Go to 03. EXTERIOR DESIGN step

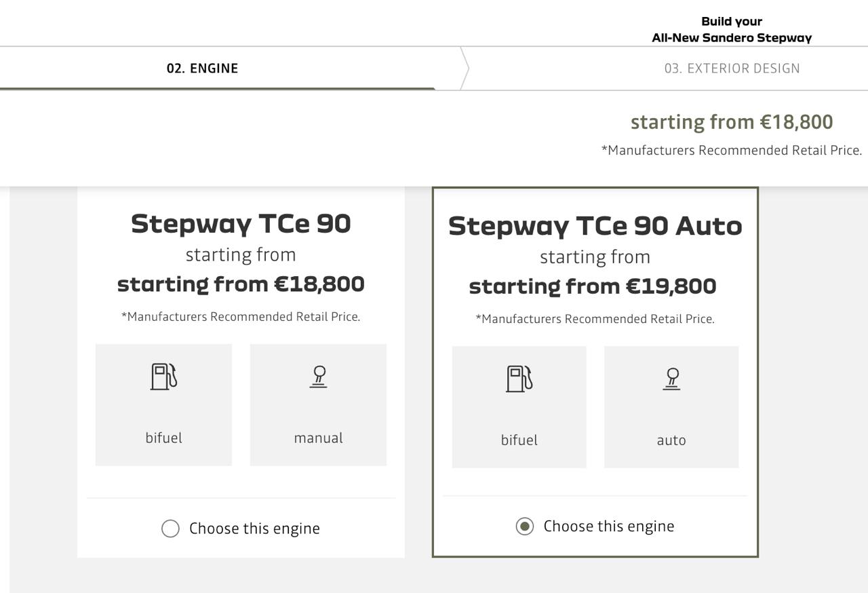pos(732,69)
